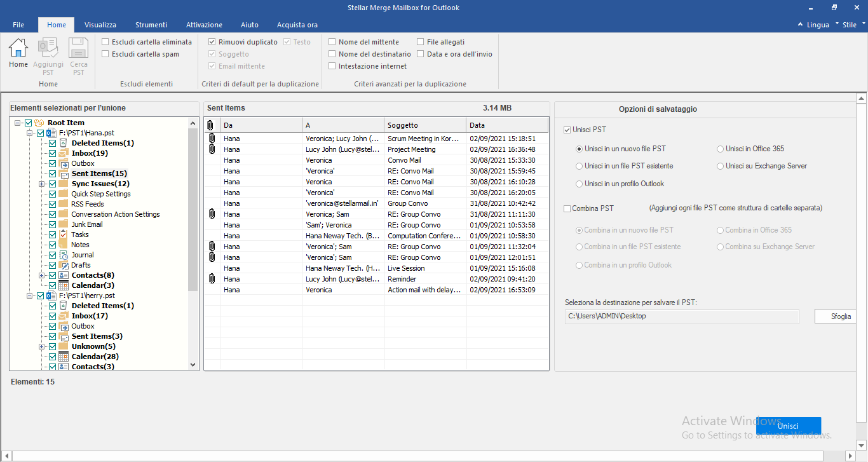The width and height of the screenshot is (868, 462).
Task: Check Nome del mittente criterion
Action: pos(332,42)
